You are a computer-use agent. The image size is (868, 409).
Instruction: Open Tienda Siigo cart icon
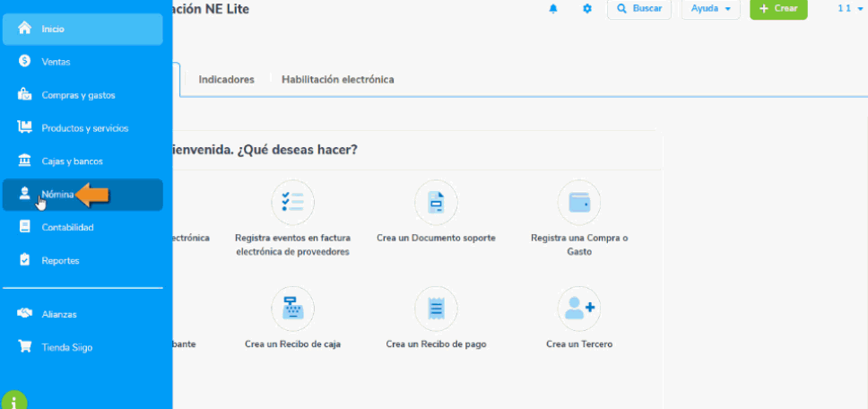tap(25, 347)
